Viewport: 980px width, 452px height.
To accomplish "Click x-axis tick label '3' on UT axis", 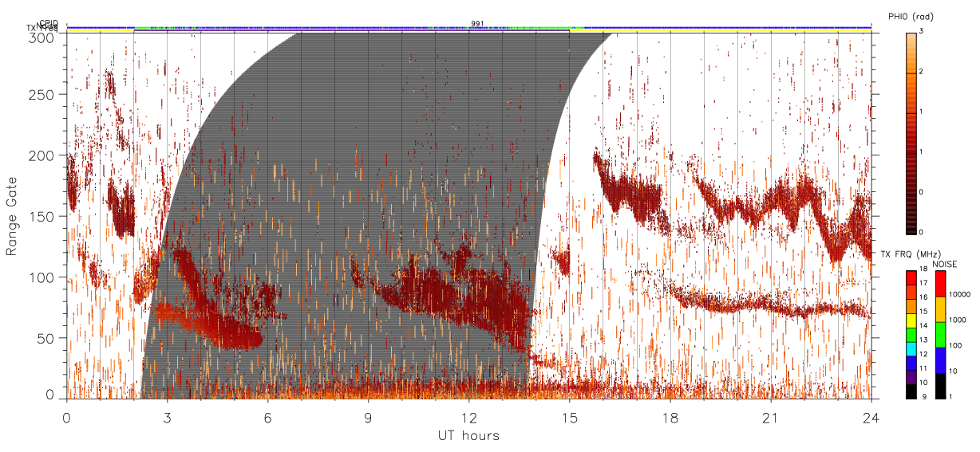I will [x=168, y=417].
